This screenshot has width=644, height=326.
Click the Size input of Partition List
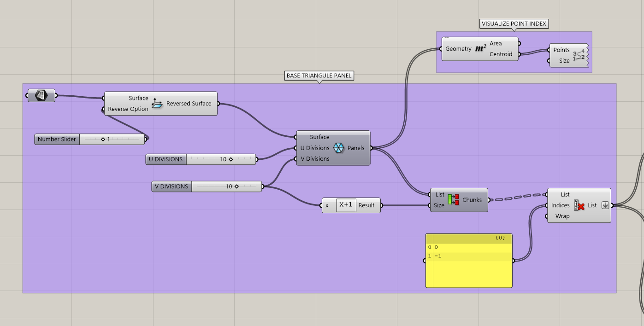tap(439, 205)
